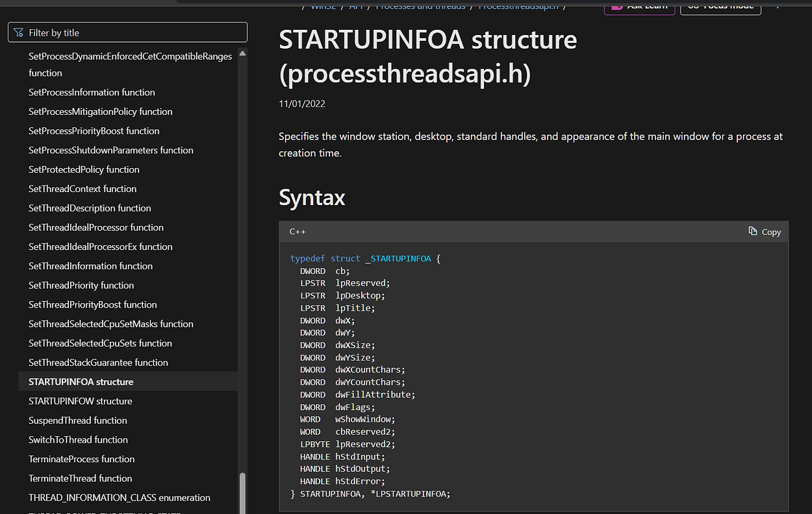The height and width of the screenshot is (514, 812).
Task: Click the 'DWORD dwYSize;' code line
Action: tap(338, 358)
